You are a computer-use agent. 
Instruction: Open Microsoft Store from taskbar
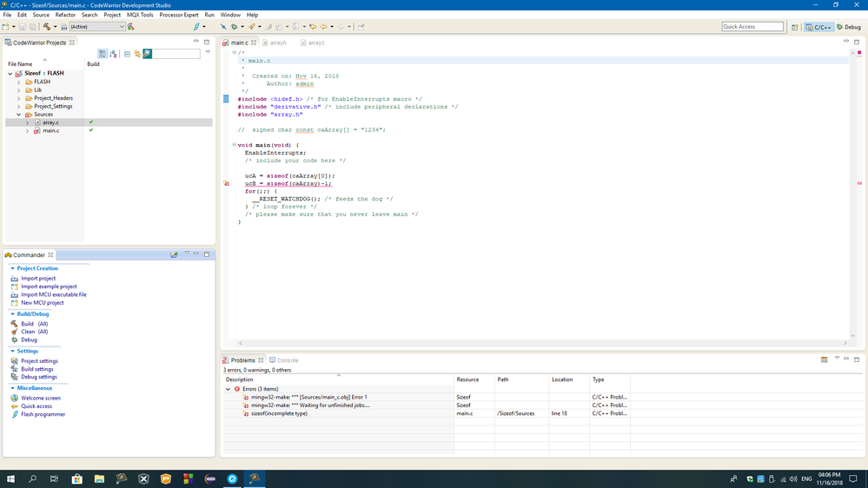[x=77, y=478]
